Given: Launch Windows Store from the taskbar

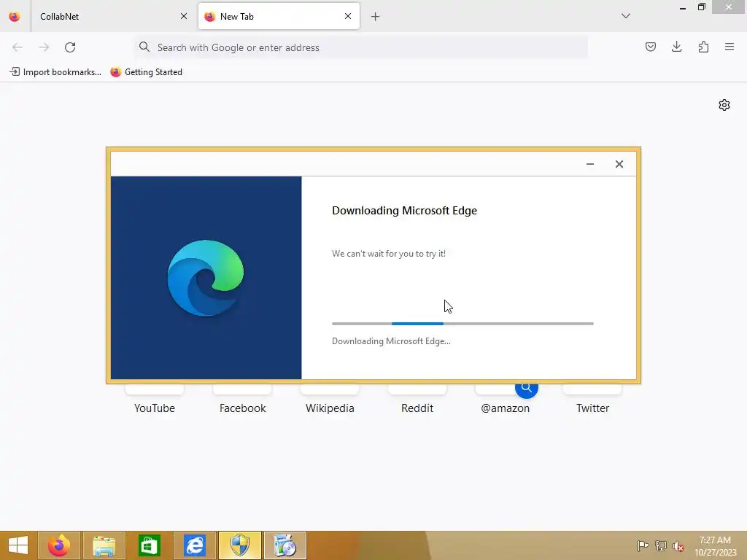Looking at the screenshot, I should tap(149, 545).
